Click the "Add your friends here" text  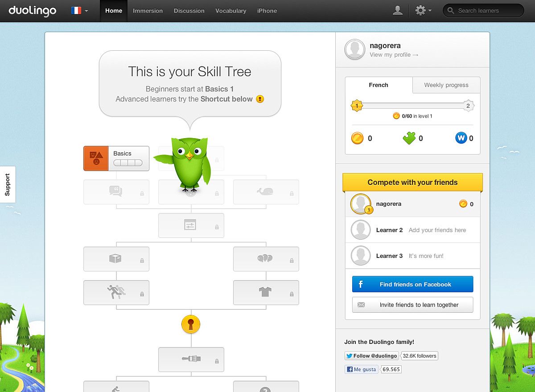click(x=437, y=230)
